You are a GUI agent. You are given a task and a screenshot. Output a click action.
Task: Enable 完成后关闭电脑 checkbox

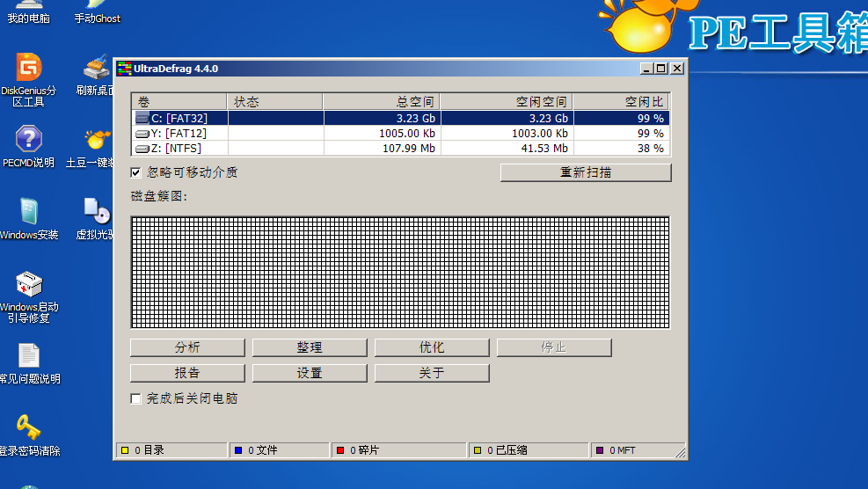point(135,398)
